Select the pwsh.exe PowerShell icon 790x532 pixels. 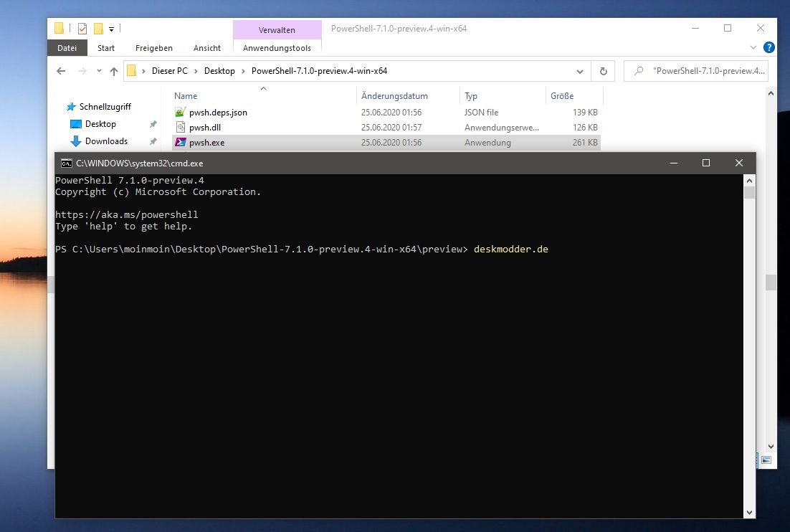[x=181, y=143]
